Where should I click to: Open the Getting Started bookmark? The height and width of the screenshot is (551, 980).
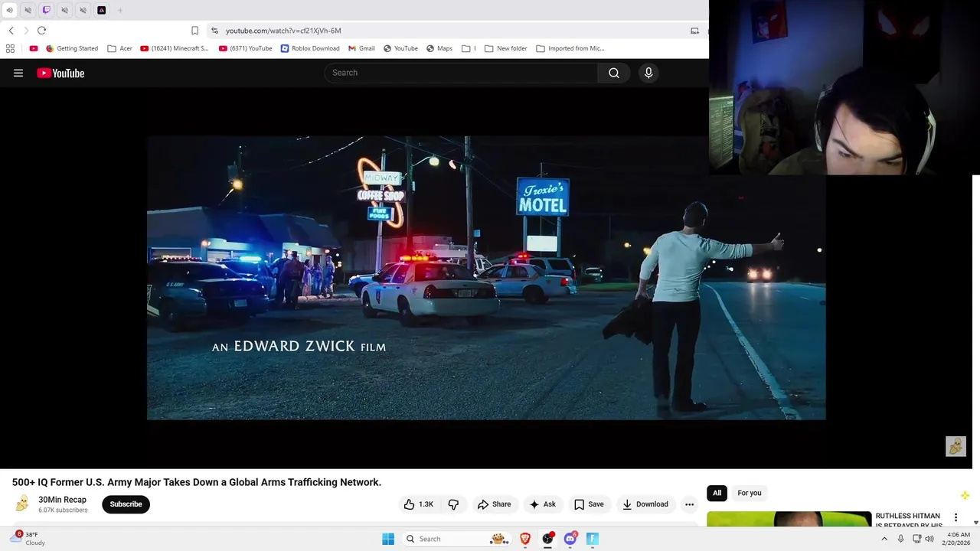[x=72, y=48]
